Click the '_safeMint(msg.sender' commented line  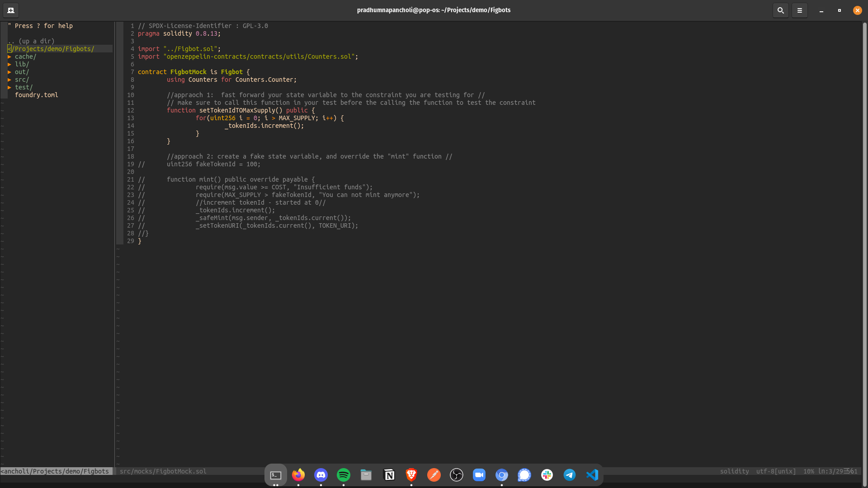(274, 218)
